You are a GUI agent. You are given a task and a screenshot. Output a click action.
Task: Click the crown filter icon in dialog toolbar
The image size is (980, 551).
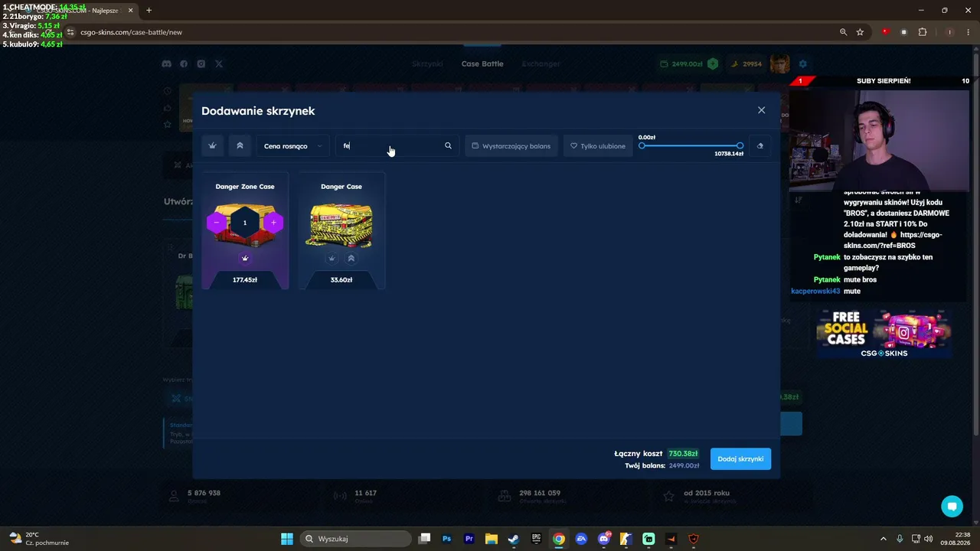213,146
